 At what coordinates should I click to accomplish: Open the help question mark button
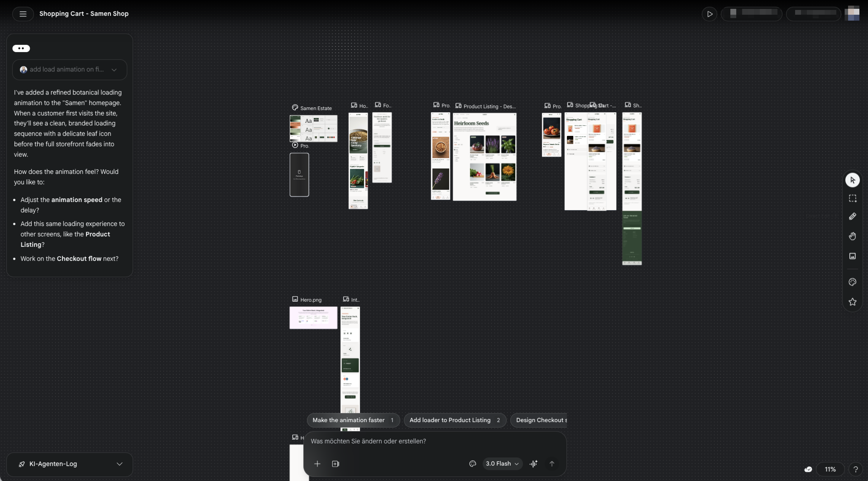point(856,469)
